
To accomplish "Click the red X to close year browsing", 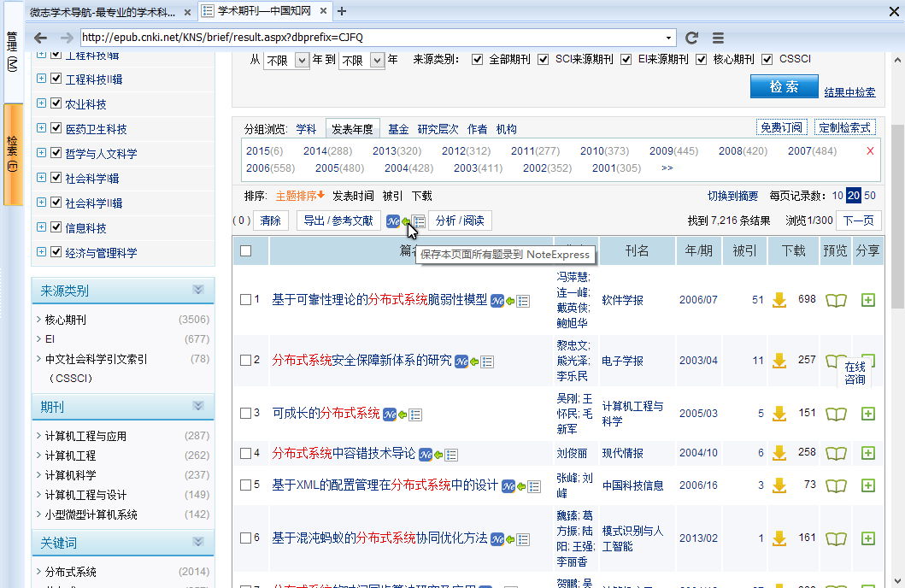I will (x=870, y=150).
